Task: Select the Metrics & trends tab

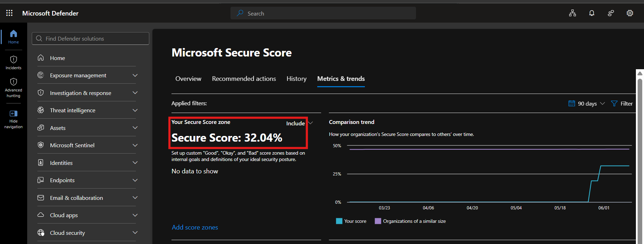Action: pyautogui.click(x=341, y=79)
